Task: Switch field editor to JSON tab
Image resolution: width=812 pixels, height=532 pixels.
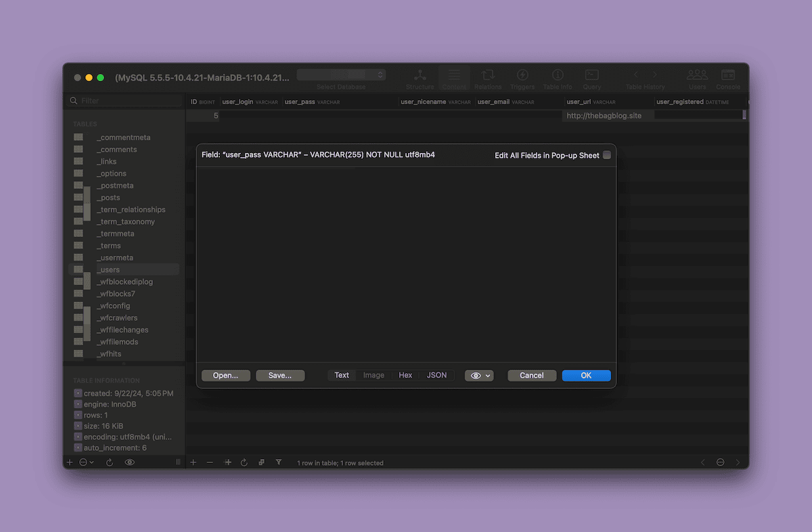Action: point(436,375)
